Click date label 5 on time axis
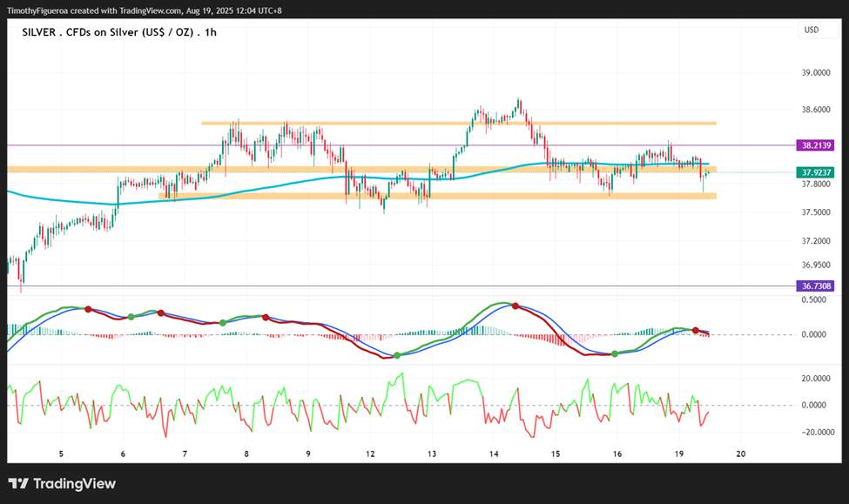This screenshot has width=849, height=504. pyautogui.click(x=61, y=454)
